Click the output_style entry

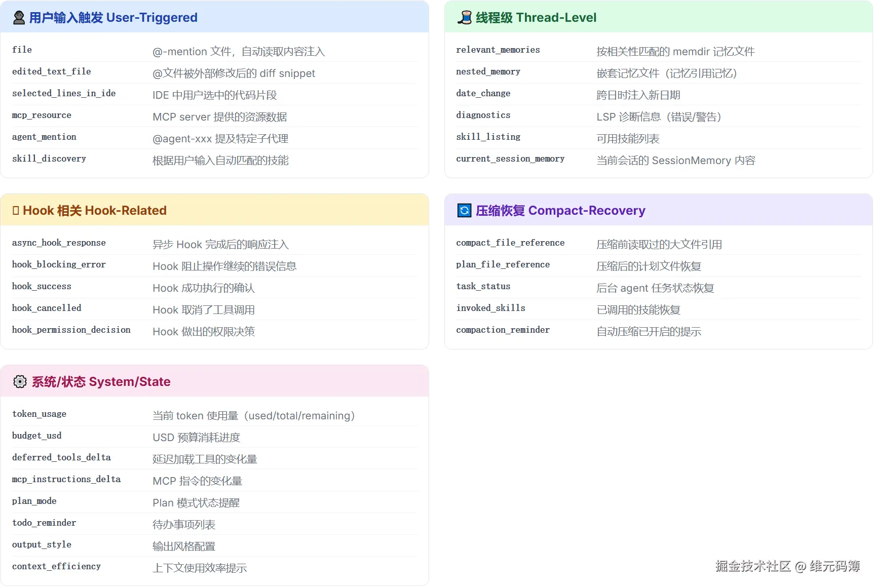42,545
